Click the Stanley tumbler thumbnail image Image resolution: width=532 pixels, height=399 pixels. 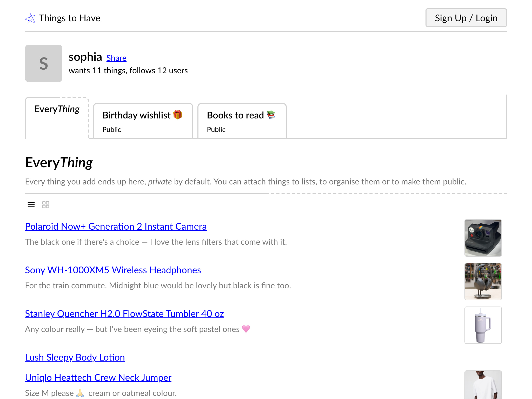pyautogui.click(x=483, y=325)
